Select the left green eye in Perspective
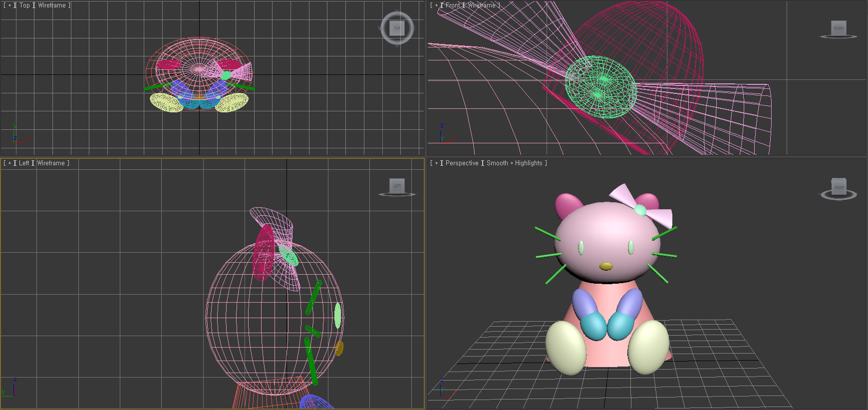The height and width of the screenshot is (410, 868). (581, 247)
